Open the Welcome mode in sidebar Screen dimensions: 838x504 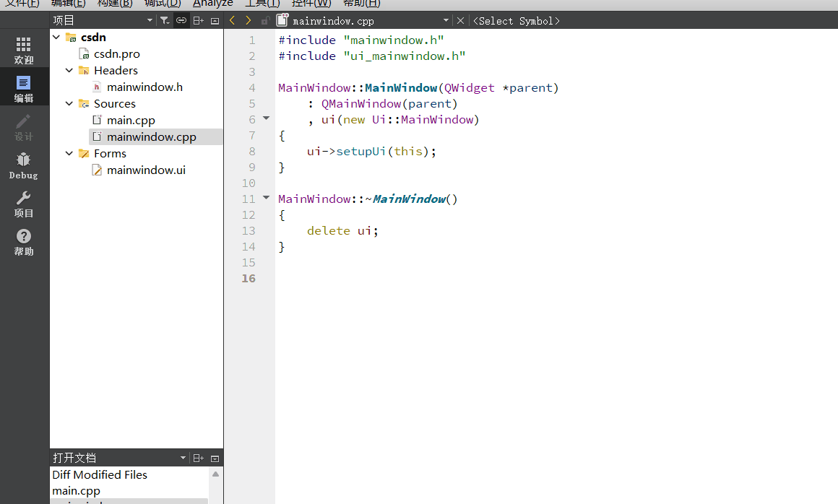24,50
